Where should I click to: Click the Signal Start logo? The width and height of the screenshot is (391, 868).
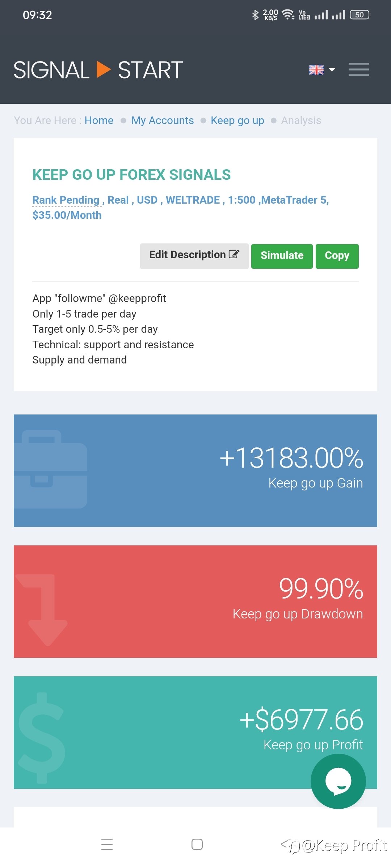coord(98,70)
